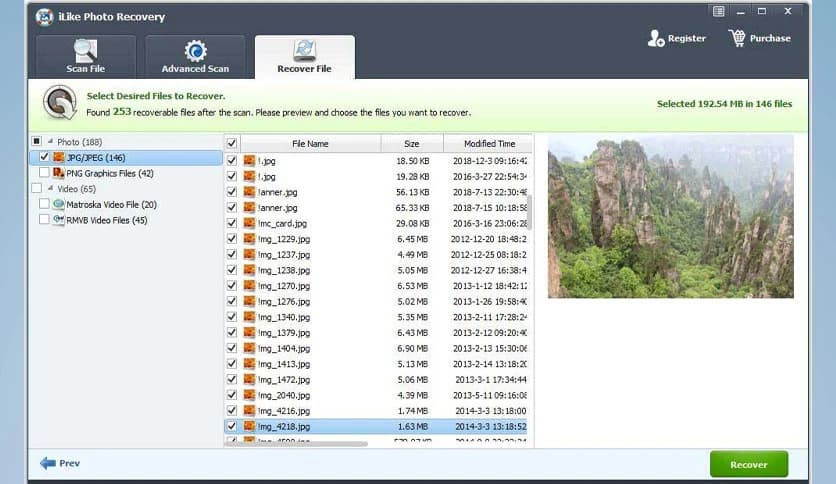Click the iLike Photo Recovery app logo
Image resolution: width=836 pixels, height=484 pixels.
(44, 17)
